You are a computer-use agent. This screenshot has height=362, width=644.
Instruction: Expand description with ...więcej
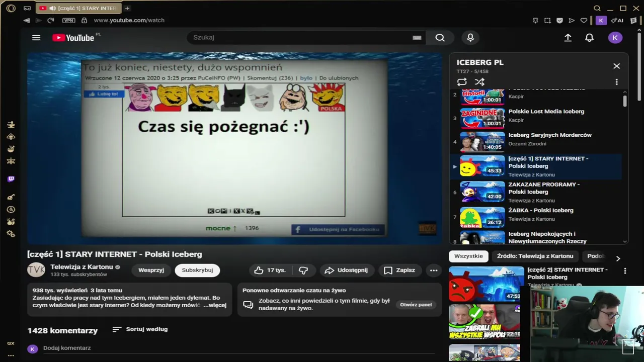(x=215, y=305)
